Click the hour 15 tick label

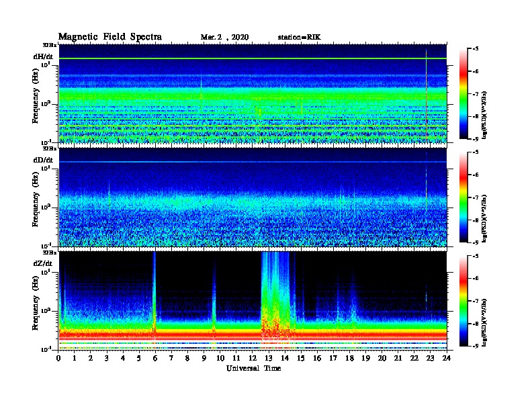coord(301,359)
